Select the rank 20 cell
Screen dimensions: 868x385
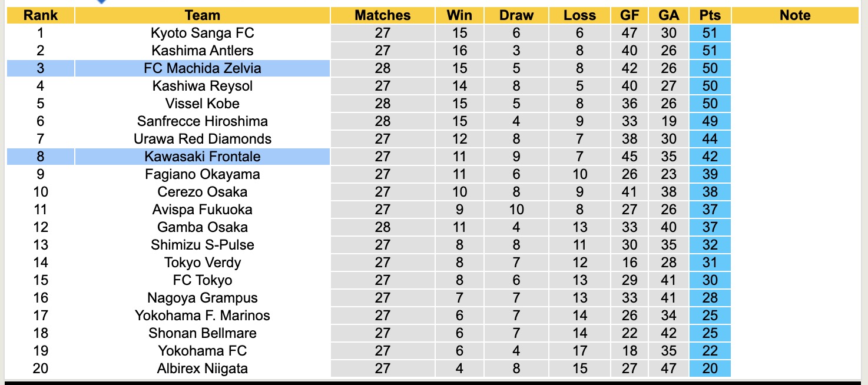coord(40,369)
